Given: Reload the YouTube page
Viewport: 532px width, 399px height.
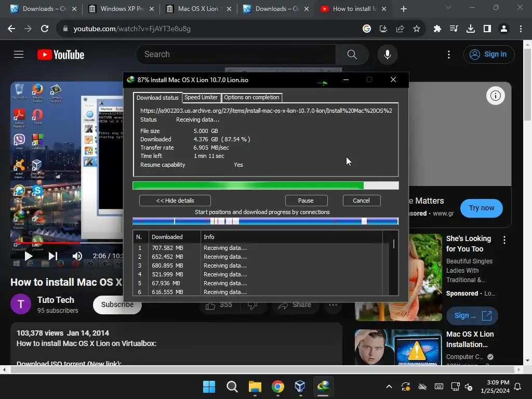Looking at the screenshot, I should 45,29.
